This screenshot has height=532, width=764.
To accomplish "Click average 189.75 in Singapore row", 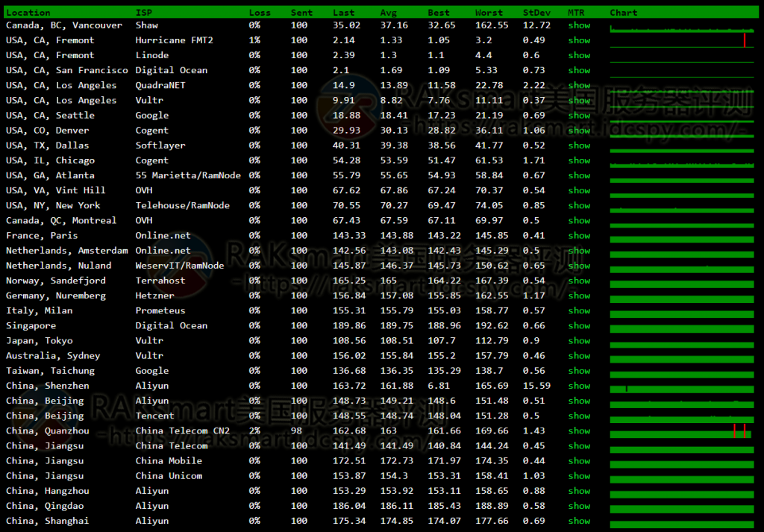I will click(397, 326).
